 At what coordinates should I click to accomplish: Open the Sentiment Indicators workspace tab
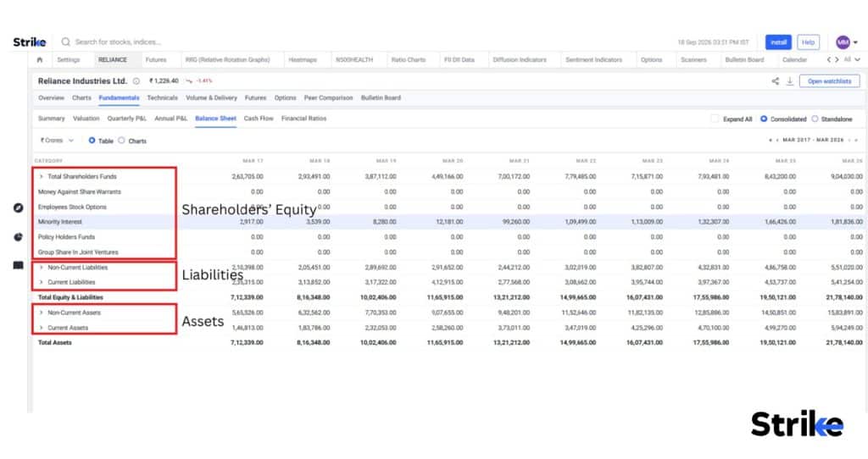click(593, 60)
